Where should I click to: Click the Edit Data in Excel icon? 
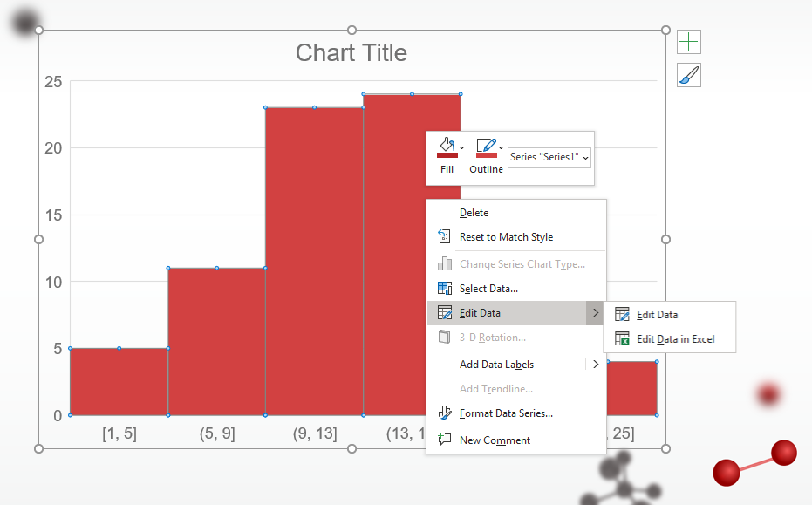point(623,338)
